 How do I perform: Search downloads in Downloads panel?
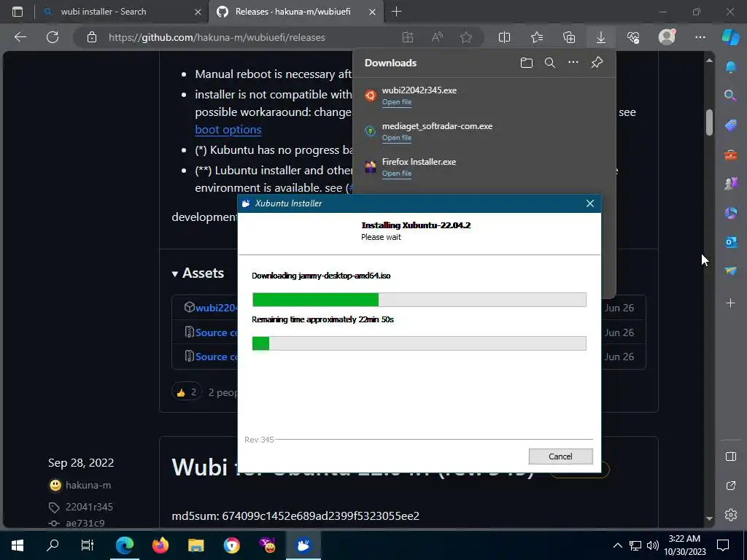550,63
